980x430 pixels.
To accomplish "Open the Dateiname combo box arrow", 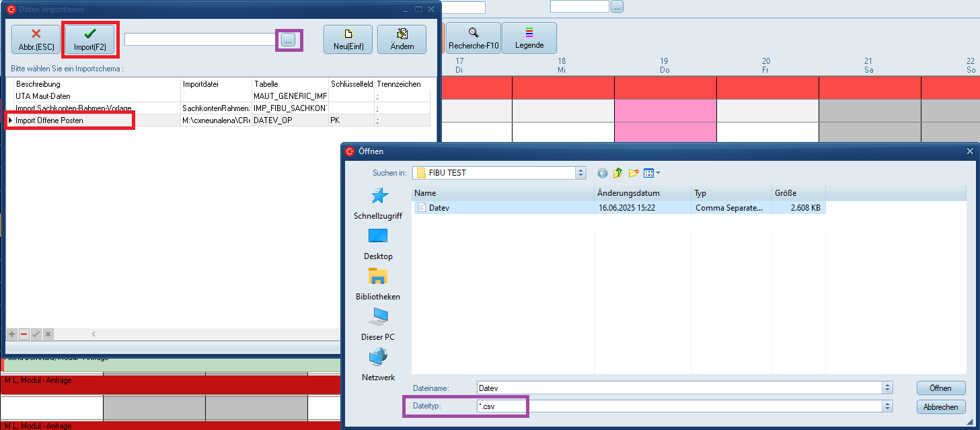I will 887,388.
